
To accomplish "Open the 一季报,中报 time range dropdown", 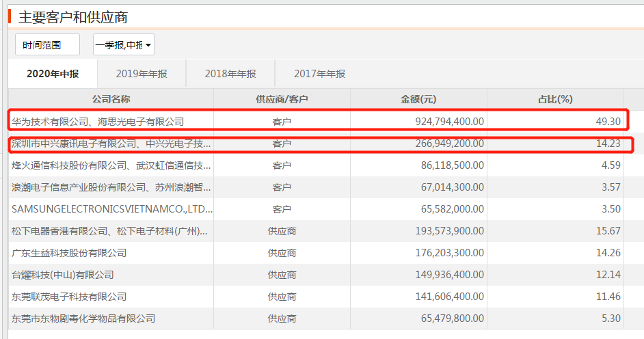I will point(124,44).
